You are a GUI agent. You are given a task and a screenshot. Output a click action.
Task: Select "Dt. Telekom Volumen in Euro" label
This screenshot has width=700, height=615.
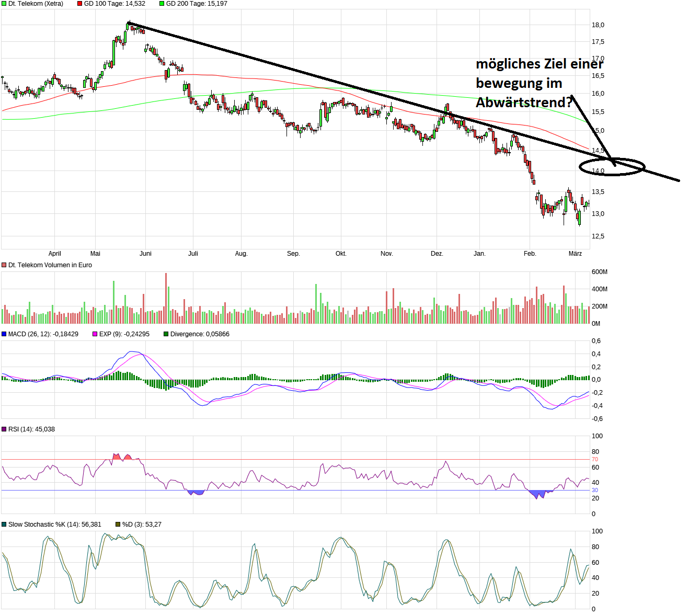(x=50, y=265)
